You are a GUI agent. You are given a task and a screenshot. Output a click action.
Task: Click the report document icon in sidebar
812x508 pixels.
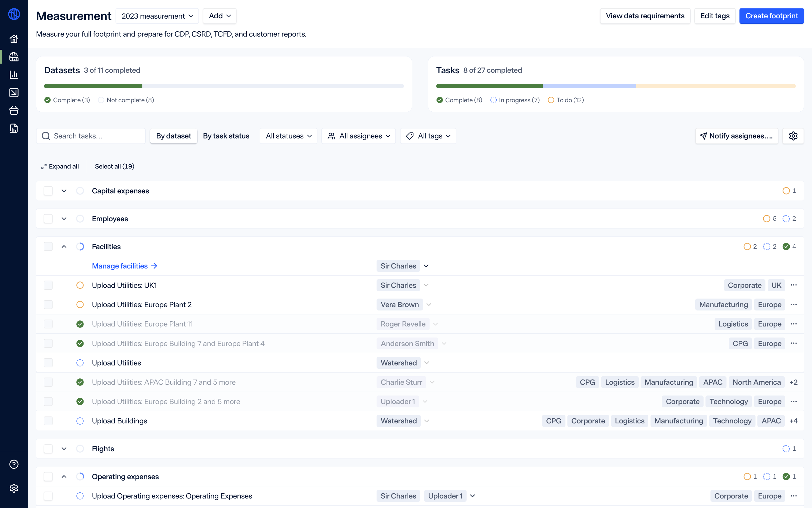tap(14, 128)
